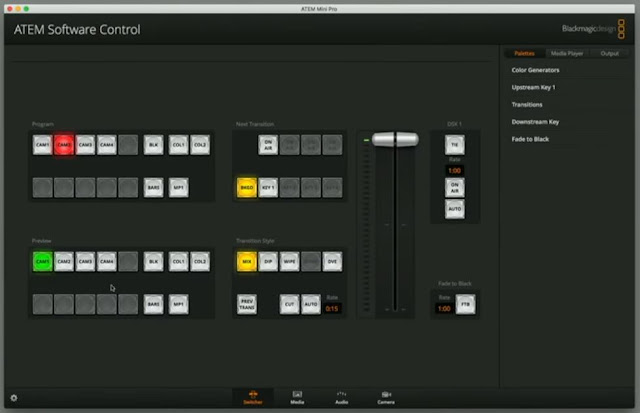Select BARS on the Preview bus
This screenshot has height=413, width=640.
click(x=153, y=304)
